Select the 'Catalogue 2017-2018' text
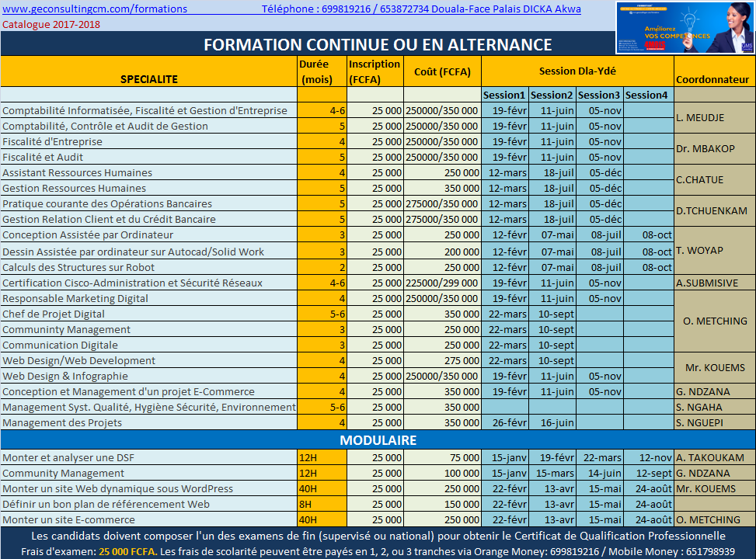This screenshot has height=559, width=756. point(51,25)
